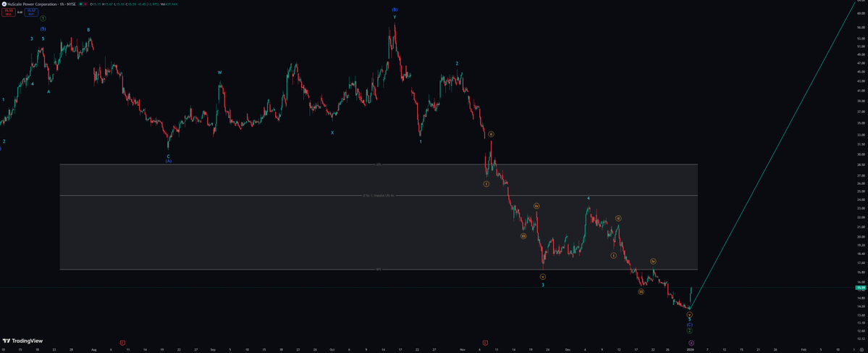Screen dimensions: 868x353
Task: Select the blue (B) wave label at top
Action: [395, 10]
